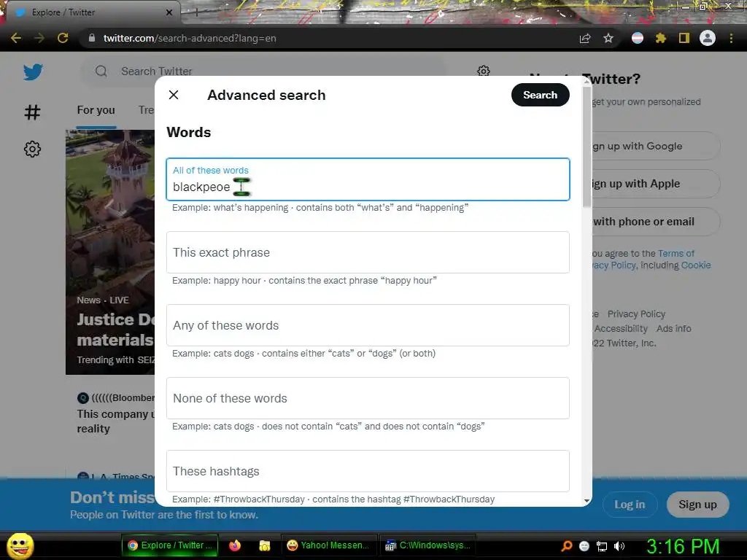
Task: Click the tray volume speaker icon
Action: [619, 546]
